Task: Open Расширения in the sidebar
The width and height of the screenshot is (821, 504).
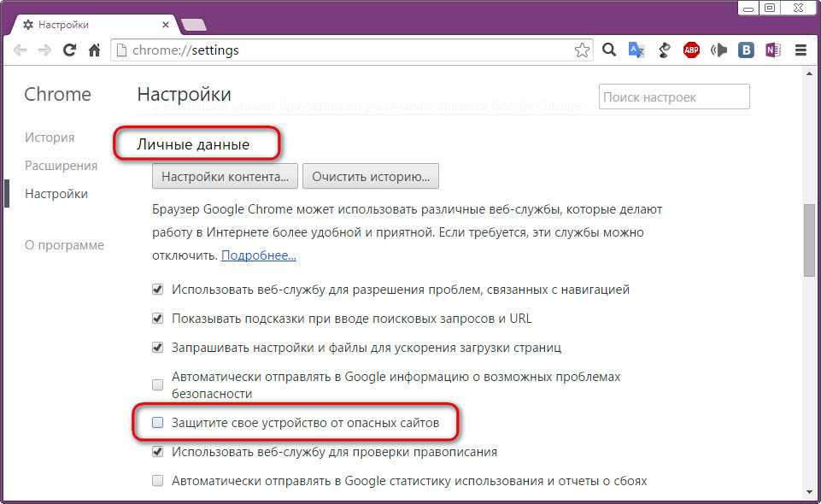Action: click(x=62, y=166)
